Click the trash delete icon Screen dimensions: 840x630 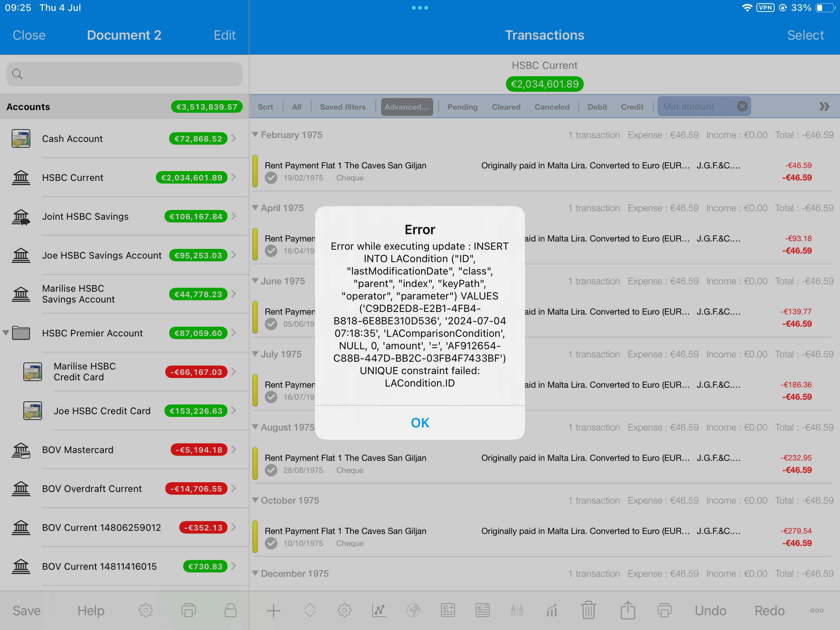(x=588, y=611)
